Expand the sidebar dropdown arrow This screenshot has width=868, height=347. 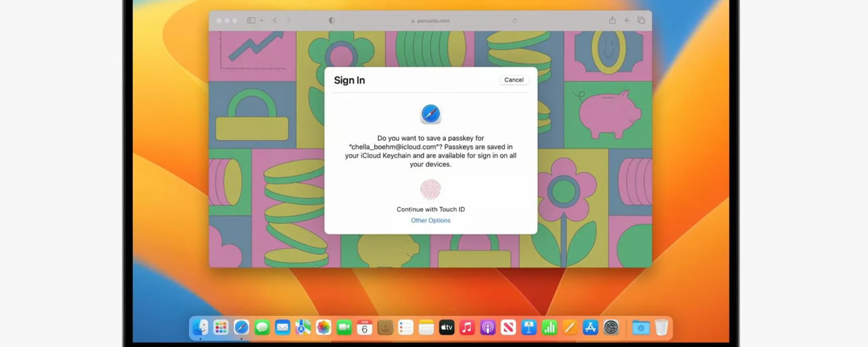tap(262, 20)
